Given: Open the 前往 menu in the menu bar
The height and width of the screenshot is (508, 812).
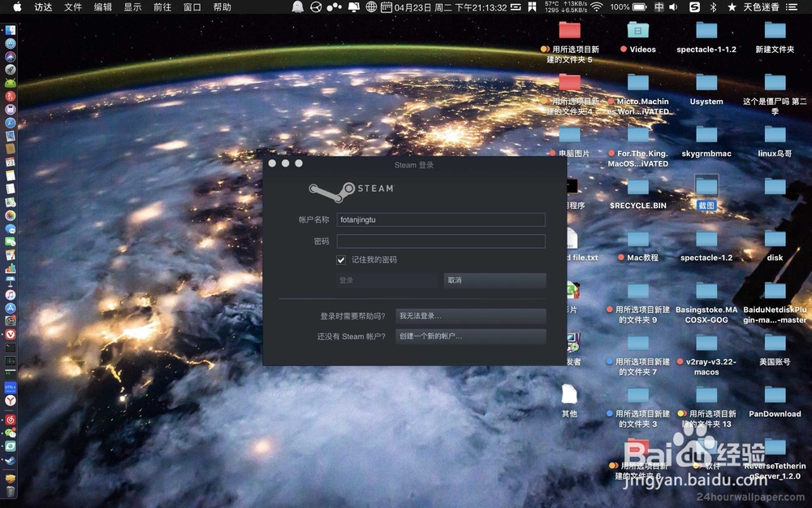Looking at the screenshot, I should 162,7.
